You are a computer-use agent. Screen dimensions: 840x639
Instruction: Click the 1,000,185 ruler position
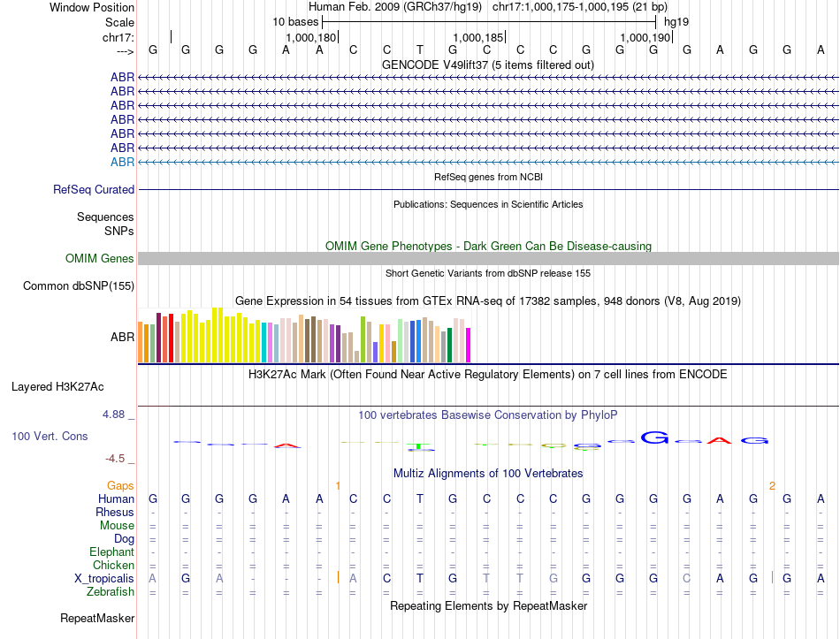click(477, 37)
